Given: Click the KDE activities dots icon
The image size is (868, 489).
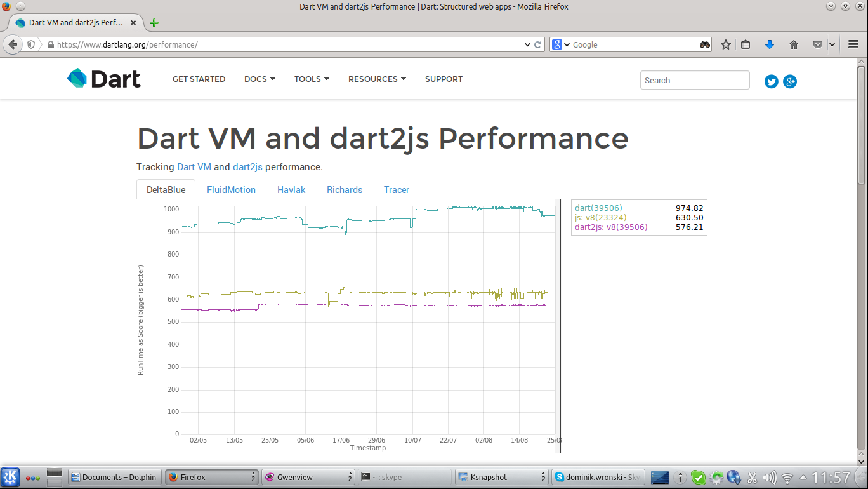Looking at the screenshot, I should [32, 478].
